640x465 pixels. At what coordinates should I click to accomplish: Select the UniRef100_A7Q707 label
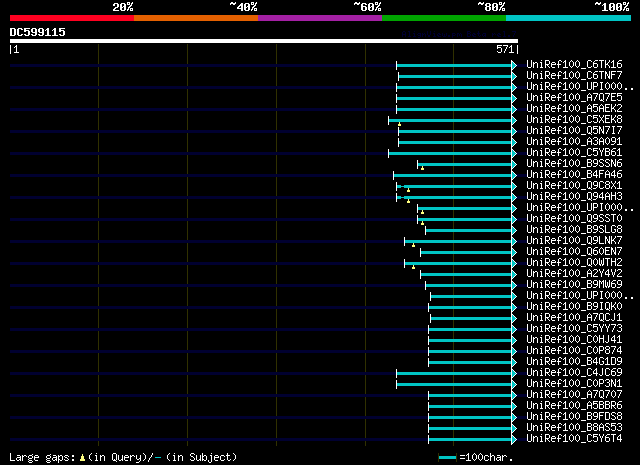(x=574, y=395)
